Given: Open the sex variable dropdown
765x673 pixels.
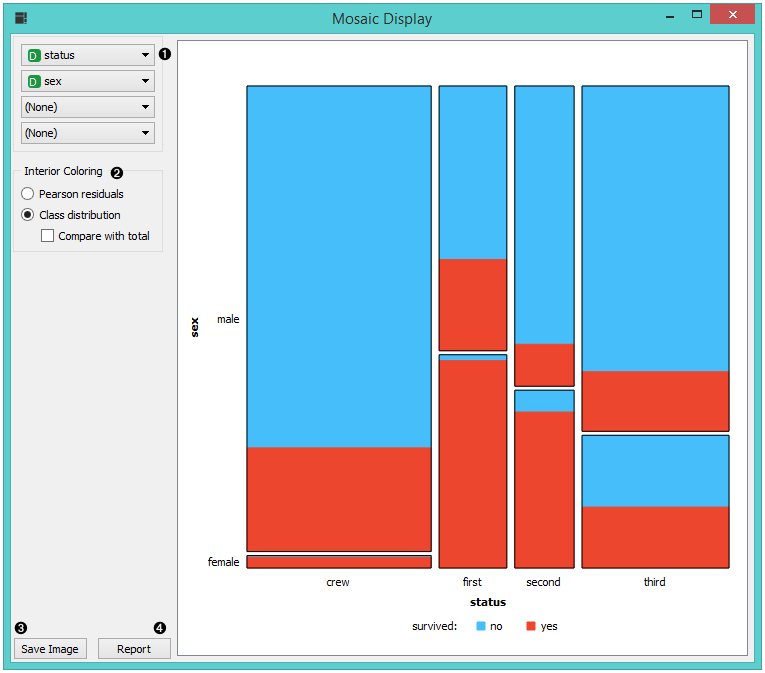Looking at the screenshot, I should tap(88, 81).
